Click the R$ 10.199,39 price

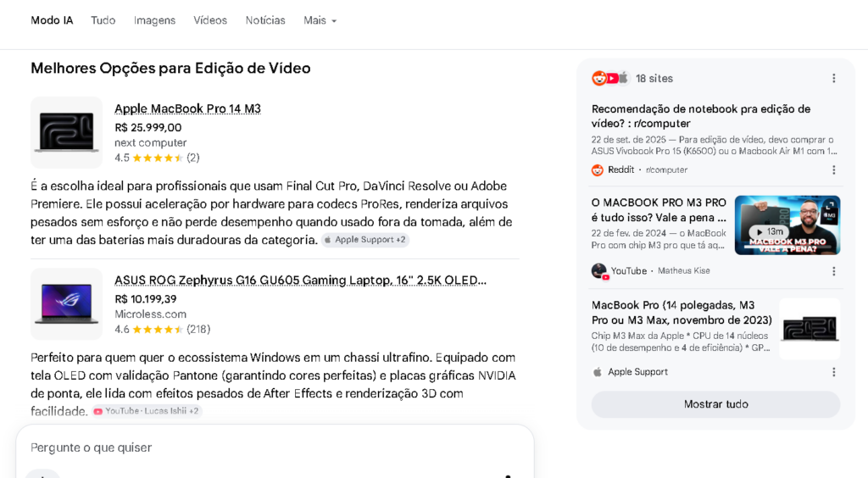click(x=146, y=299)
